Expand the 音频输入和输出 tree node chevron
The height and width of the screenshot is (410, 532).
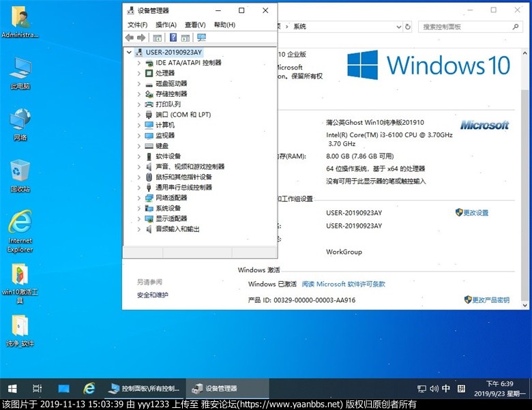138,229
